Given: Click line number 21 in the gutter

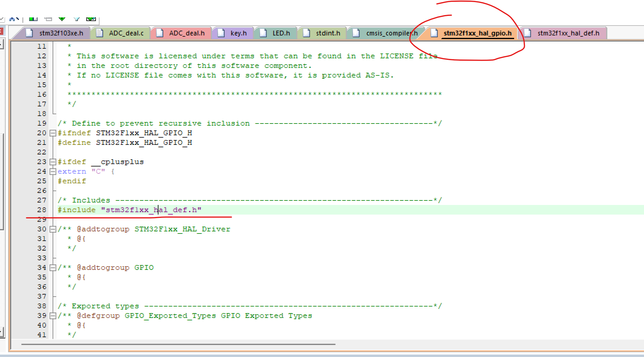Looking at the screenshot, I should pos(42,142).
